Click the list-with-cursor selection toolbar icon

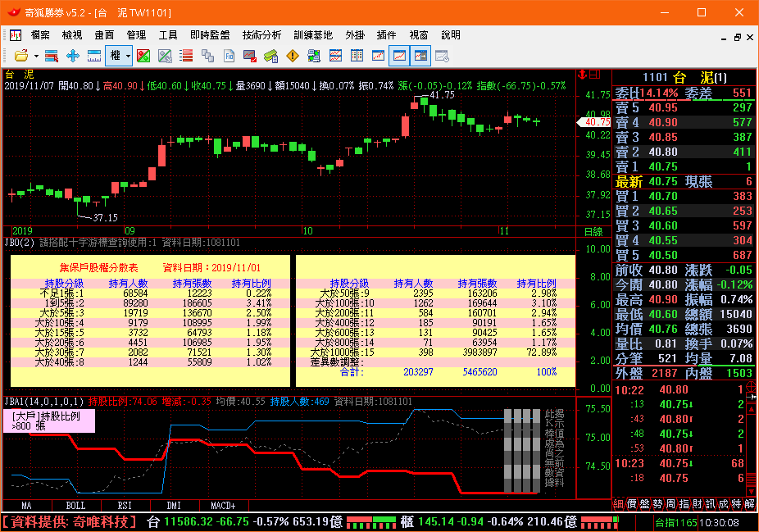click(52, 56)
